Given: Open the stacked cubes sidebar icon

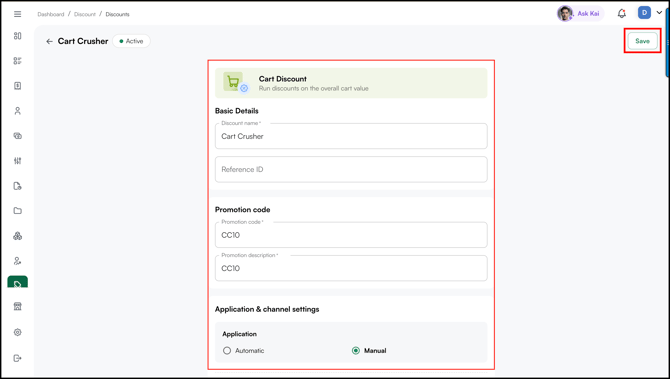Looking at the screenshot, I should coord(18,236).
